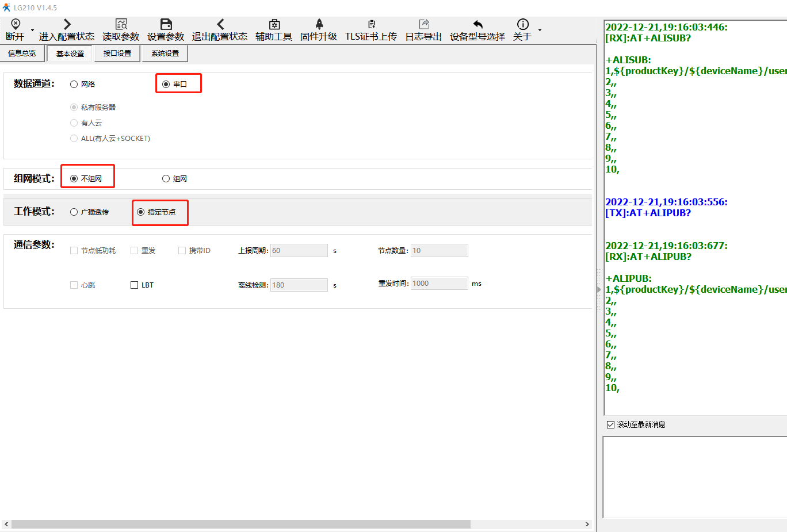Expand dropdown arrow next to 断开
This screenshot has width=787, height=532.
pyautogui.click(x=32, y=30)
